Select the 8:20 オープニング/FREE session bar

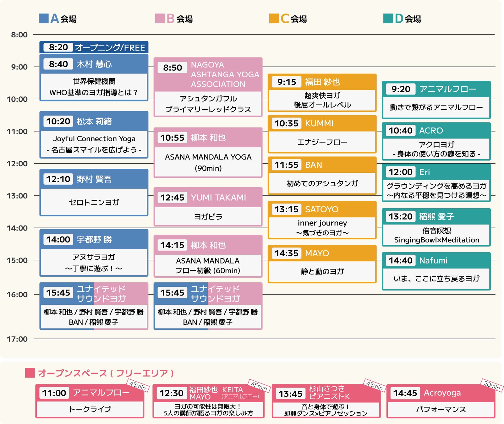point(94,47)
